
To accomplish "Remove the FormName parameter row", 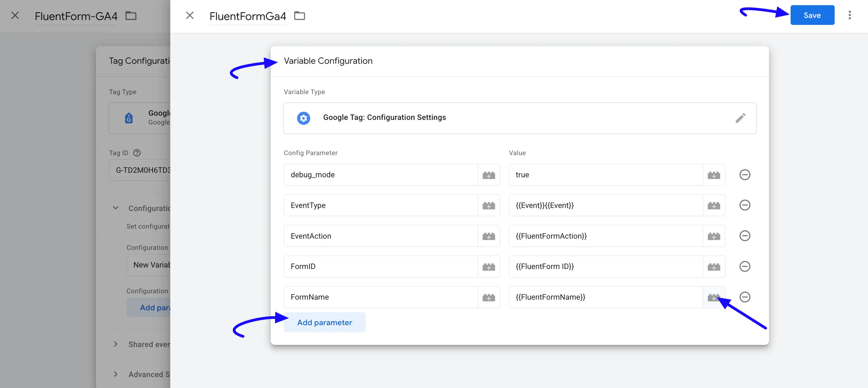I will 745,297.
